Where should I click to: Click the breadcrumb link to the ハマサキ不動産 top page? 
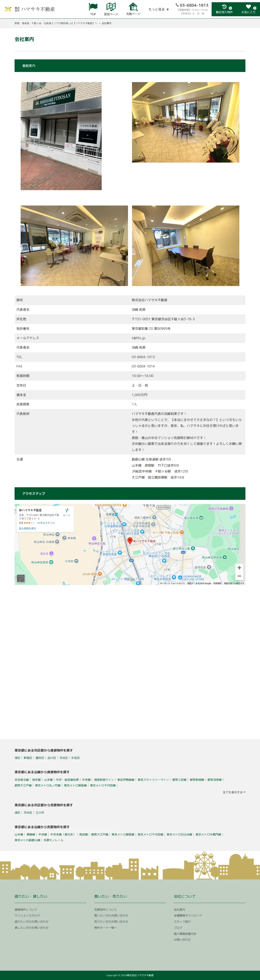pyautogui.click(x=56, y=23)
